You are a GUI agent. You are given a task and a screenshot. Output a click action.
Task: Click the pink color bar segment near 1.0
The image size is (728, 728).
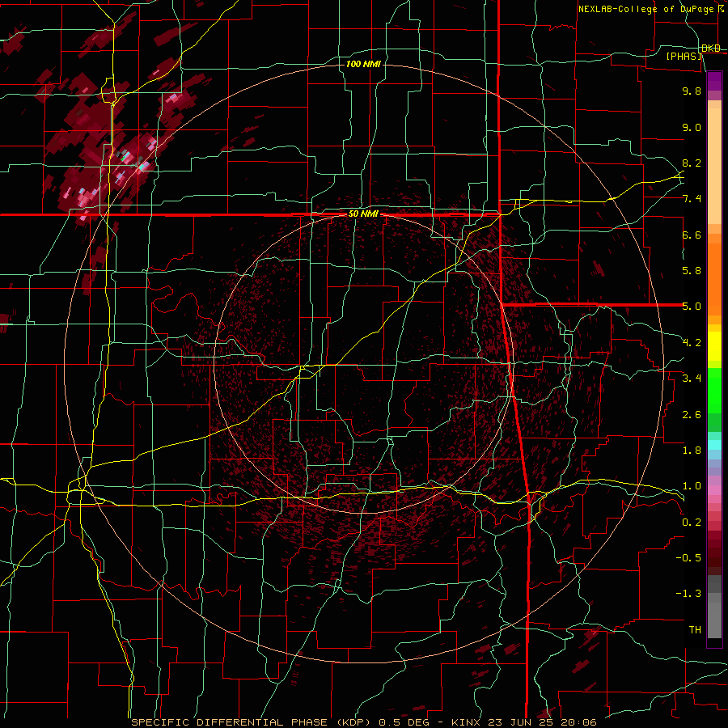(714, 490)
